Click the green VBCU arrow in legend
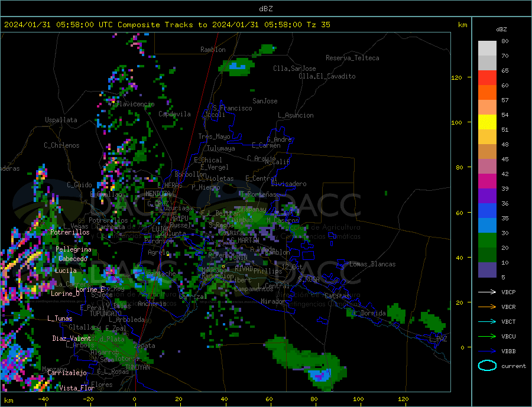 487,337
